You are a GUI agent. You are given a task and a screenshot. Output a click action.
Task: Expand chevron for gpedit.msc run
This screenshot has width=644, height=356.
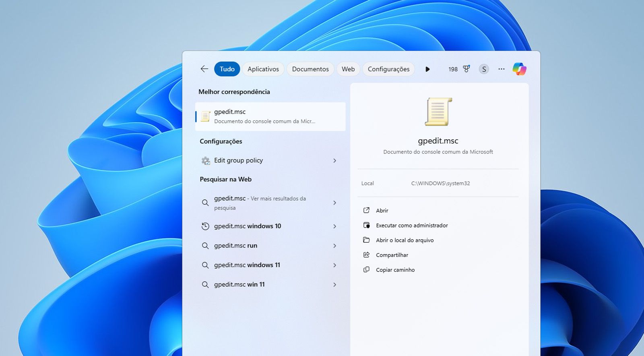(334, 246)
